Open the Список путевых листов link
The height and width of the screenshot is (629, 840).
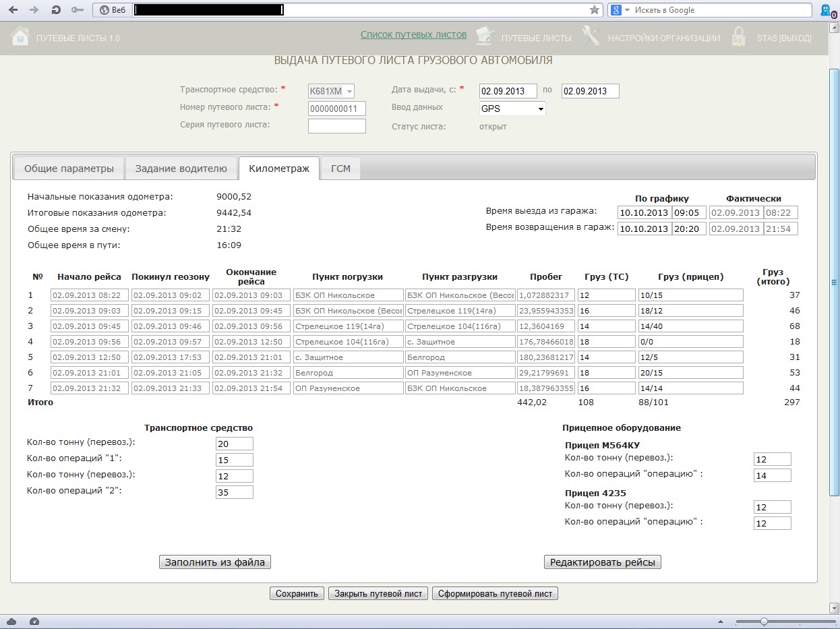click(413, 34)
